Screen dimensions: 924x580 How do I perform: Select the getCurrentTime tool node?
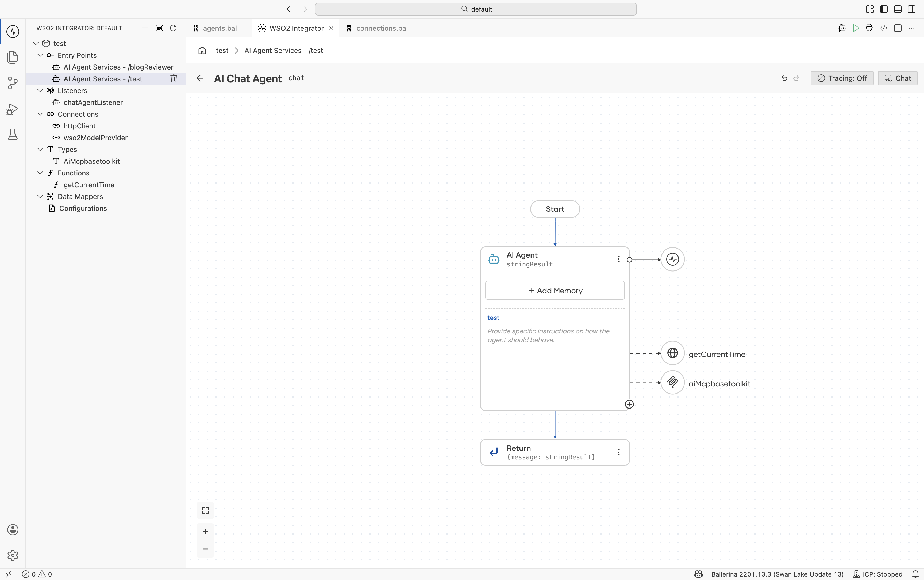point(672,353)
